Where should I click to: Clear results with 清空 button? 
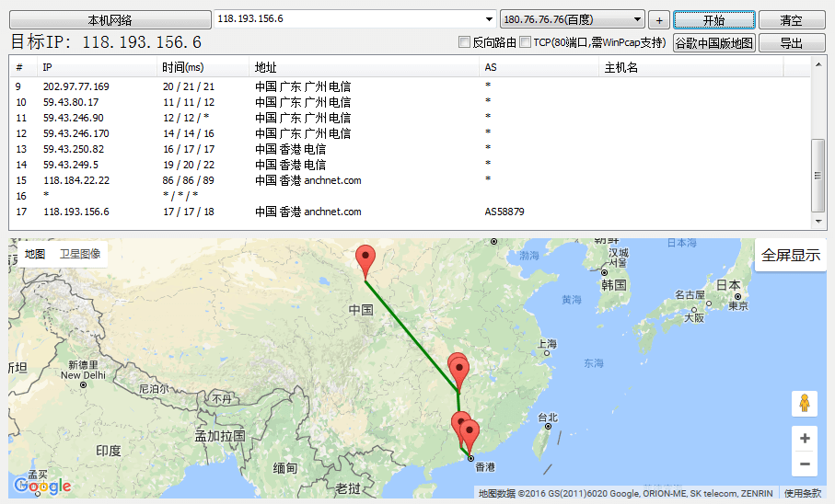tap(792, 20)
